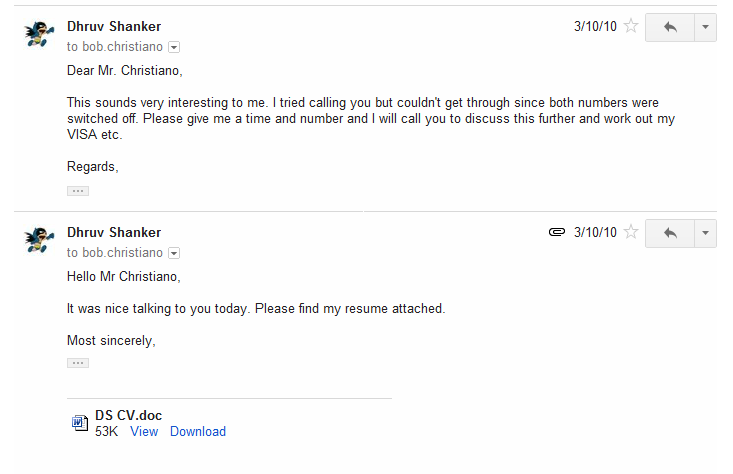Click Dhruv Shanker name on second email
733x474 pixels.
coord(114,232)
